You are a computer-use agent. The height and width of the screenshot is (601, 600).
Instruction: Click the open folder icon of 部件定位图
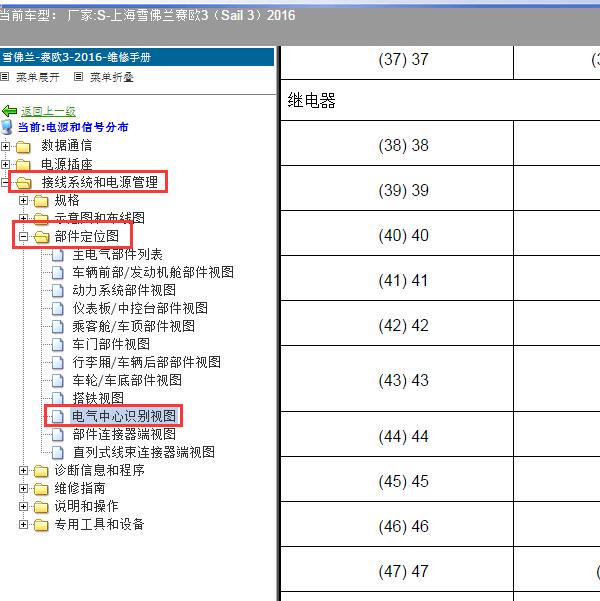(x=41, y=237)
